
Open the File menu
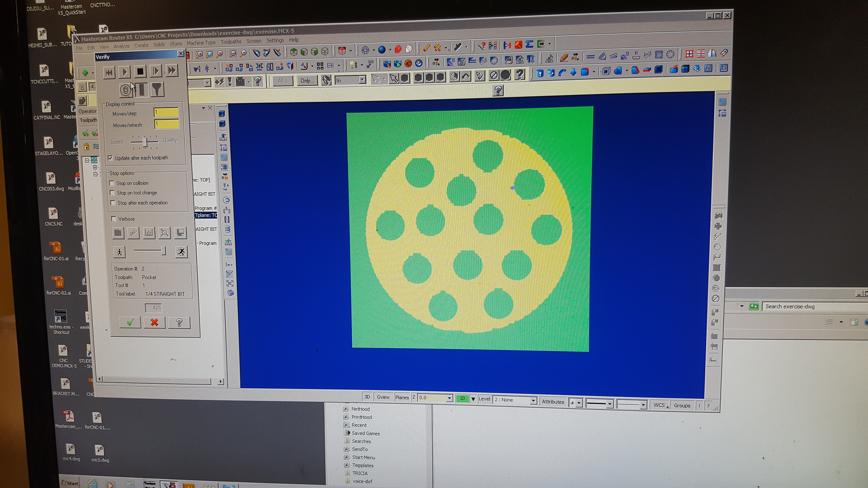(79, 48)
